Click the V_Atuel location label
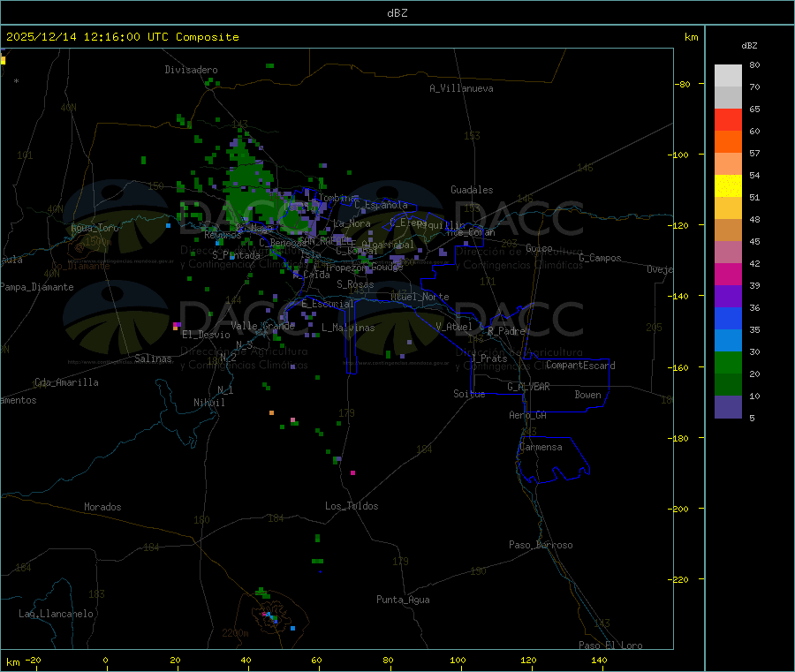 pos(453,327)
